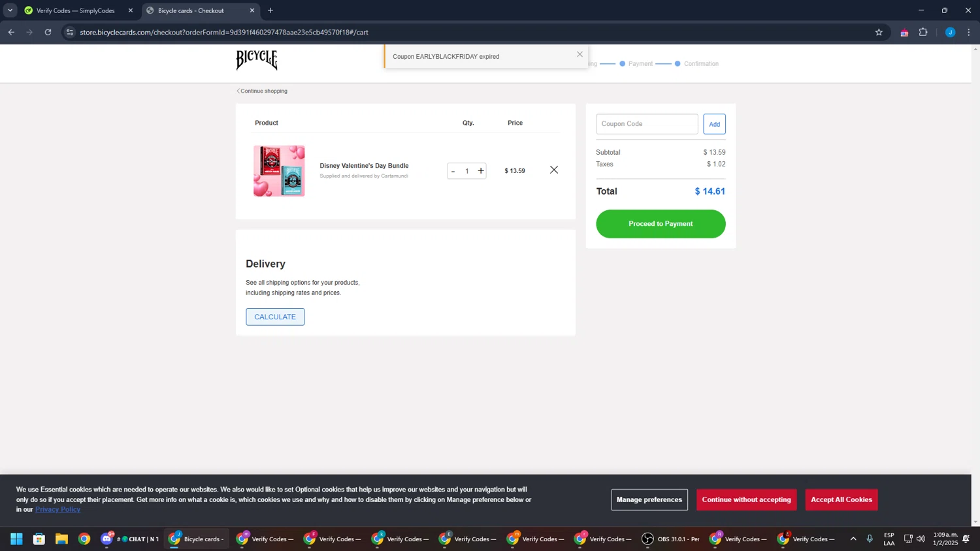Click the Delivery heading
Image resolution: width=980 pixels, height=551 pixels.
(x=265, y=264)
